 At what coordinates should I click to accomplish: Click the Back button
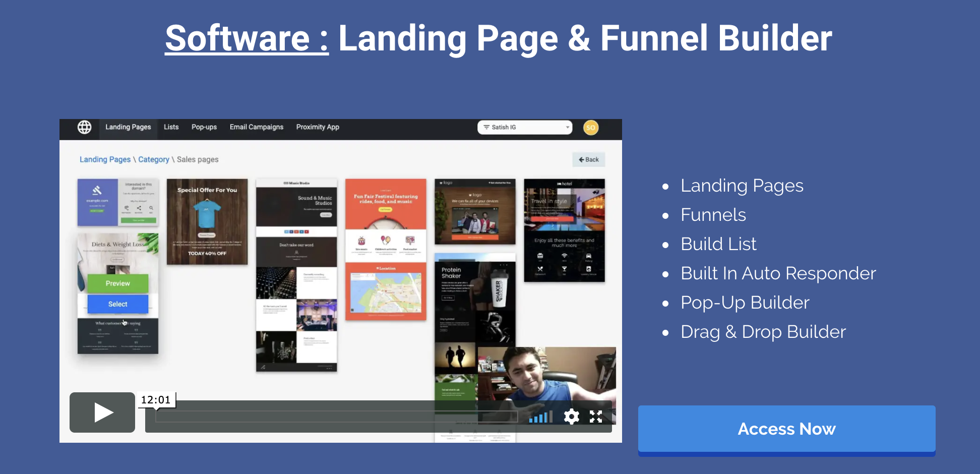point(588,159)
